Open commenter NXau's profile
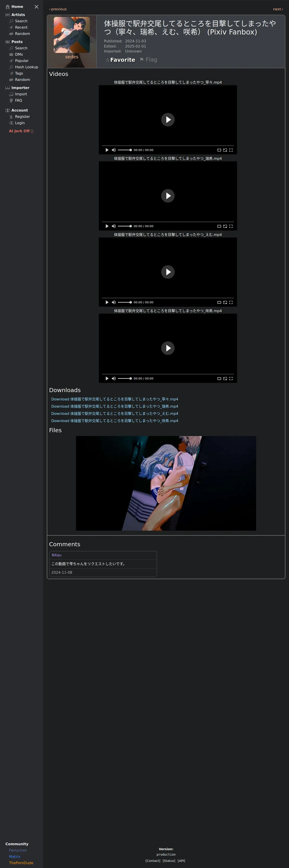 click(56, 555)
